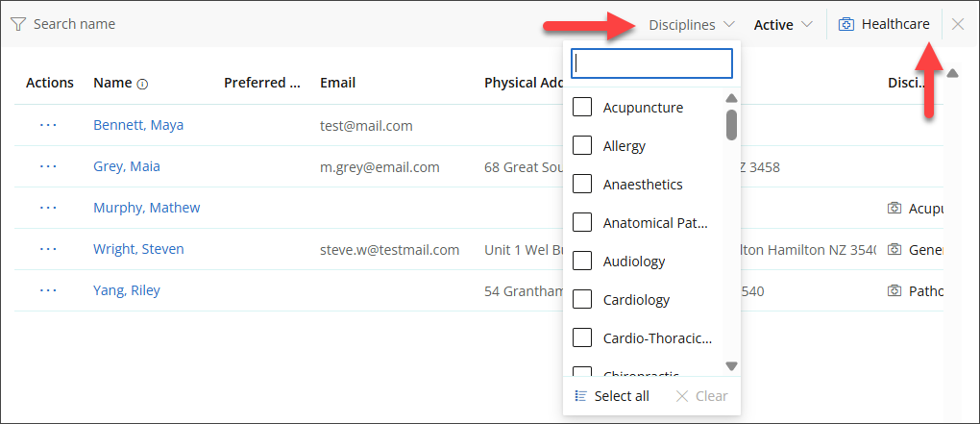The image size is (980, 424).
Task: Click discipline icon in Murphy, Mathew row
Action: [894, 208]
